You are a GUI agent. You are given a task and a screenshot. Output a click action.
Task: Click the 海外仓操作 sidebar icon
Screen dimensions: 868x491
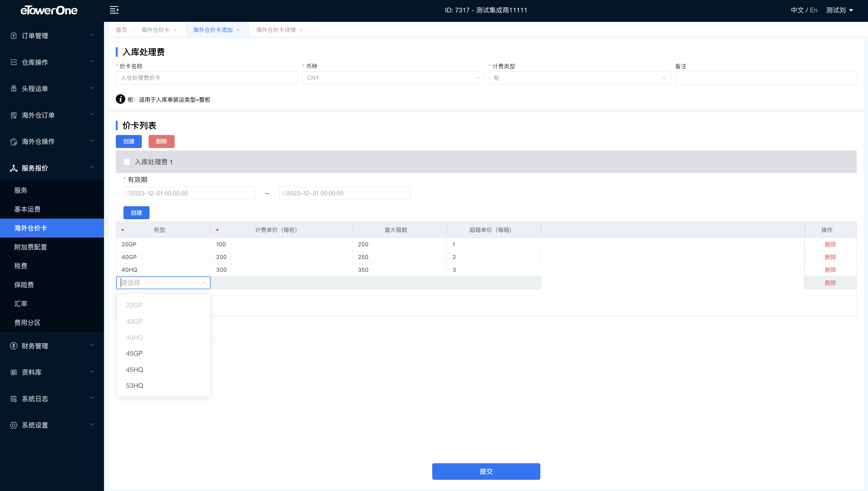tap(14, 142)
